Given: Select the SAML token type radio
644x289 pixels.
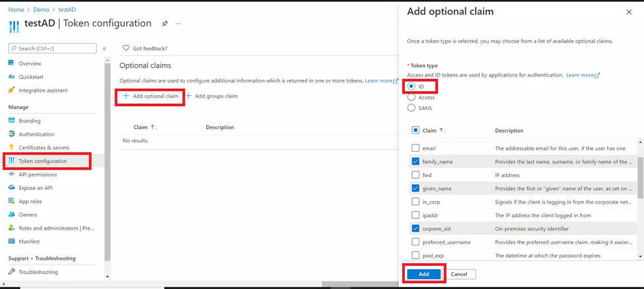Looking at the screenshot, I should [x=411, y=108].
